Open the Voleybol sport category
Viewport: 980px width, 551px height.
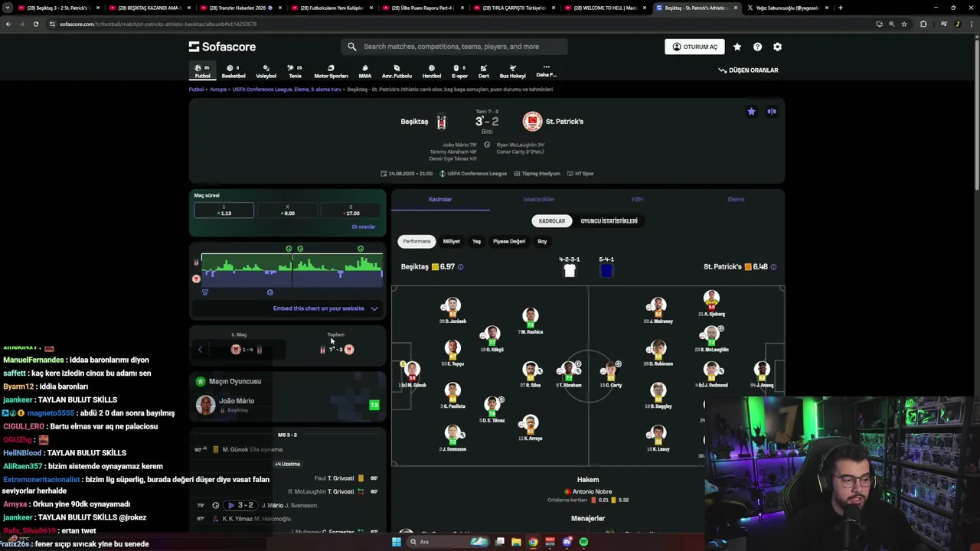point(266,71)
